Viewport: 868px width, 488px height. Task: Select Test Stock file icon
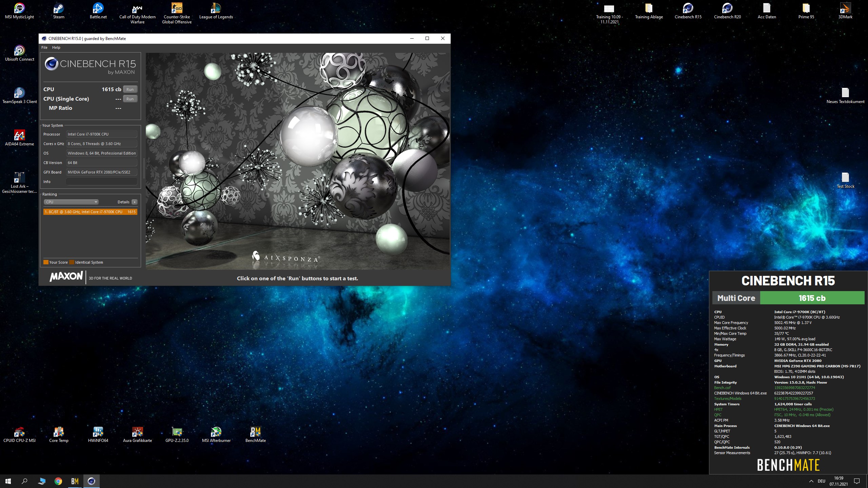pos(845,180)
